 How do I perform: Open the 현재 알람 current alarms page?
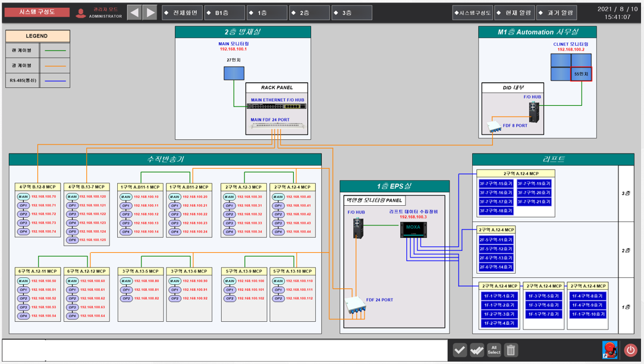[514, 12]
